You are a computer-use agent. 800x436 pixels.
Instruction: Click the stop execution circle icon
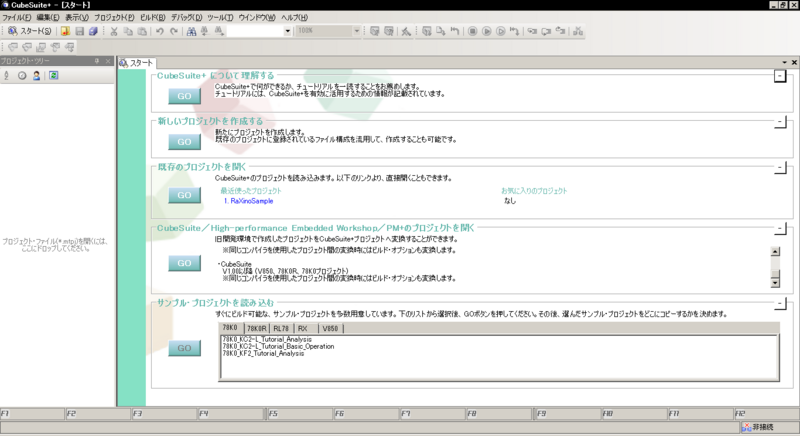click(x=472, y=31)
